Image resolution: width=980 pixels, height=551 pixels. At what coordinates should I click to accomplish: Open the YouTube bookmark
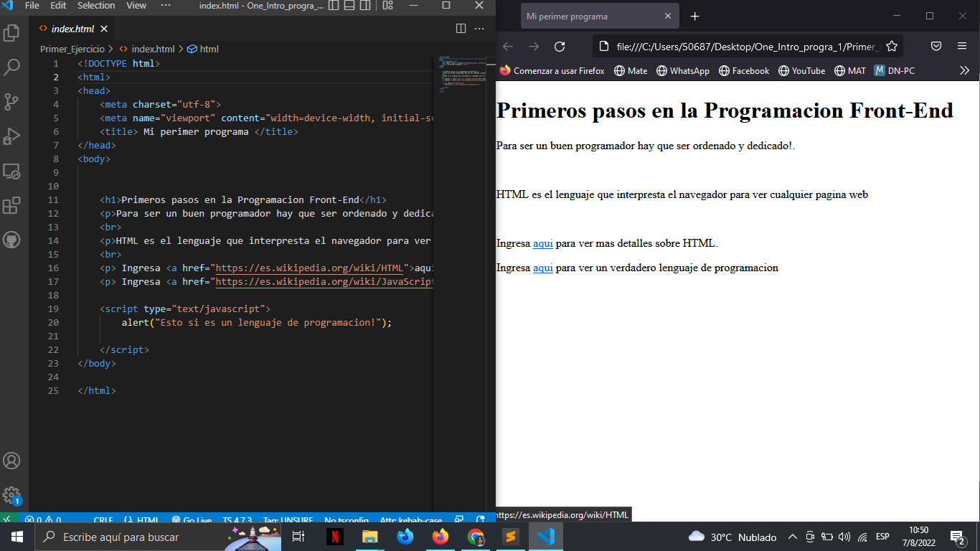801,71
